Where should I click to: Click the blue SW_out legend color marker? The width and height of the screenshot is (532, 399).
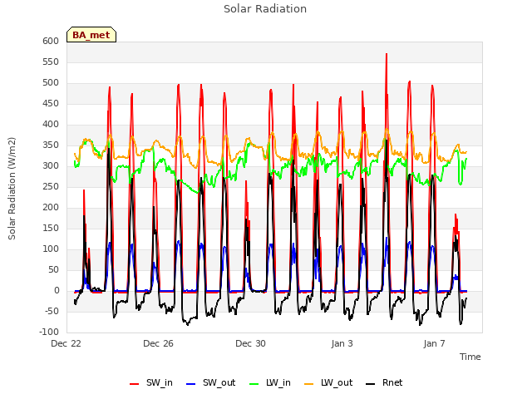[x=191, y=384]
